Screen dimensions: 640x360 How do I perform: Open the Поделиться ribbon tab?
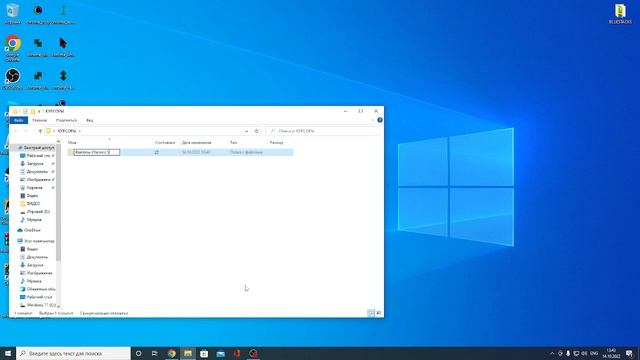point(66,120)
